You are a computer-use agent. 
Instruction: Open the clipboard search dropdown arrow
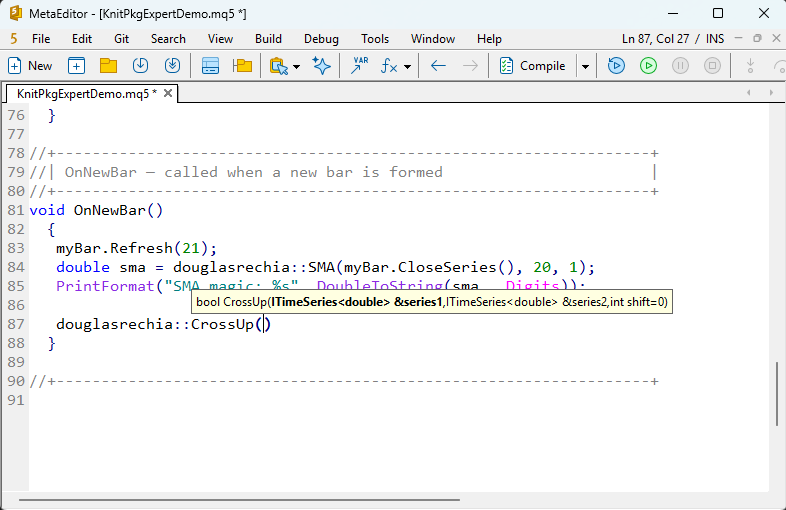pyautogui.click(x=297, y=67)
